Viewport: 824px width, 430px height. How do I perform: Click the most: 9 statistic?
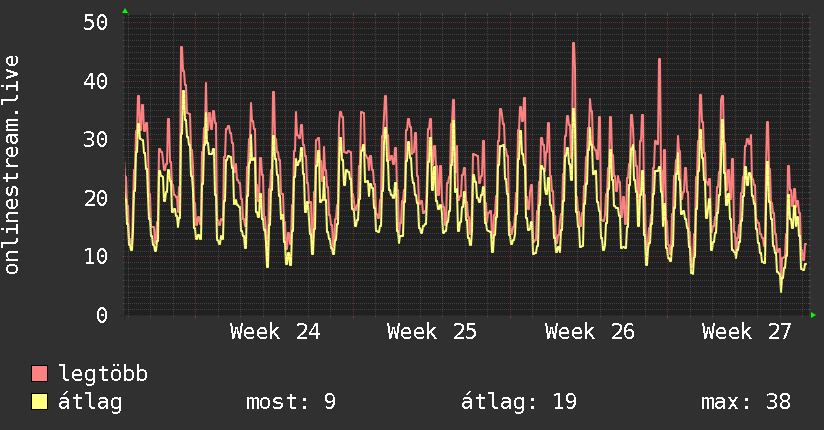(291, 402)
